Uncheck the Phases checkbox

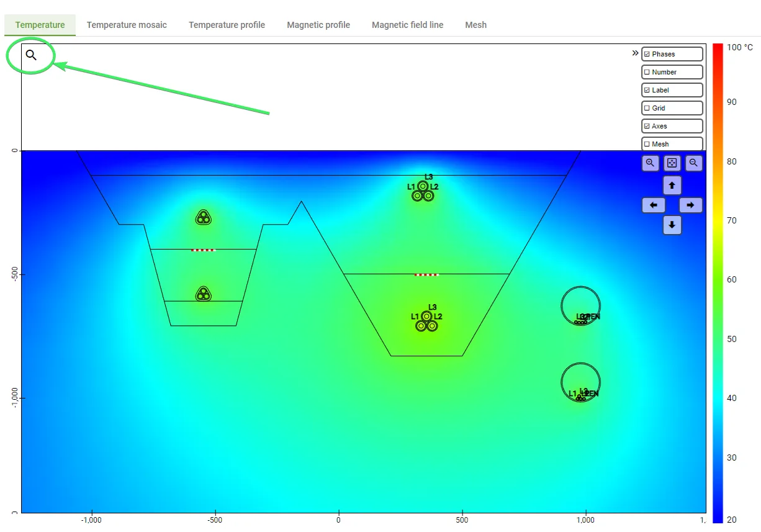(x=647, y=55)
